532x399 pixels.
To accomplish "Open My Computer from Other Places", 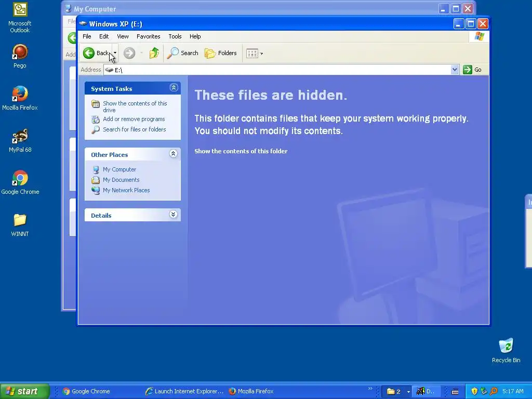I will click(119, 169).
